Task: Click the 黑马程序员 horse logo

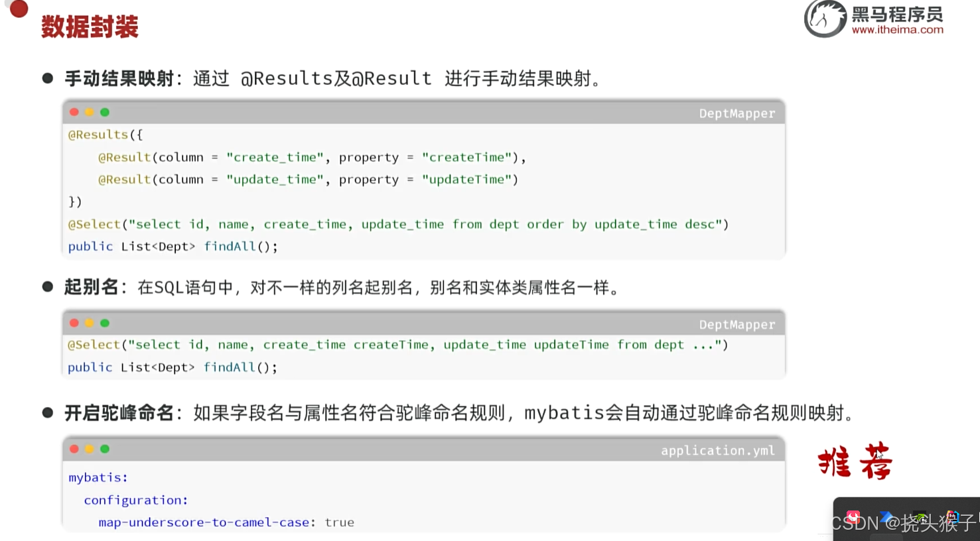Action: (x=826, y=19)
